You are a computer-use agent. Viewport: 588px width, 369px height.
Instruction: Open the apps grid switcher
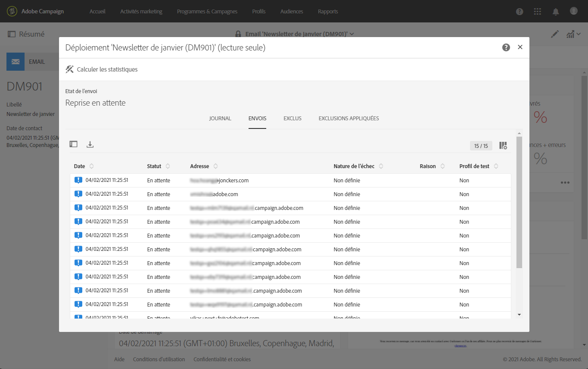click(x=538, y=12)
